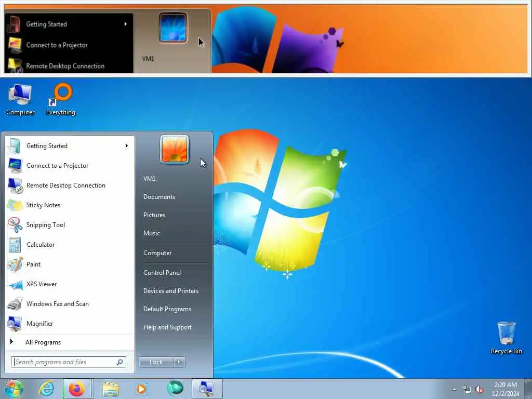
Task: Open Windows Explorer folder on taskbar
Action: pos(111,389)
